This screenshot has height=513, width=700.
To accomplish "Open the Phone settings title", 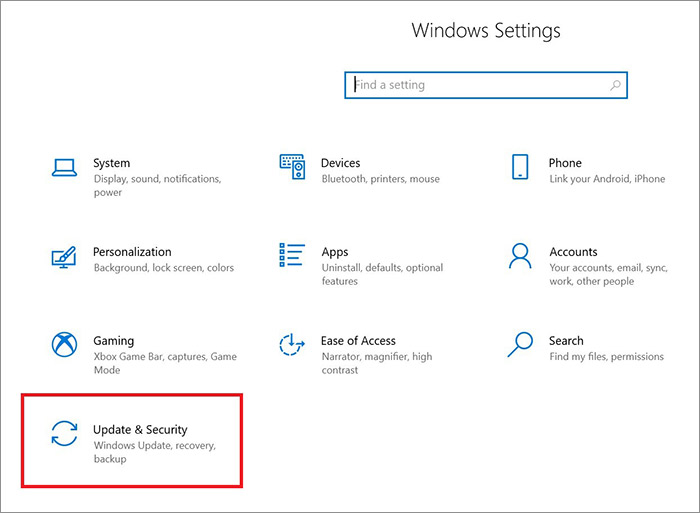I will (x=565, y=163).
